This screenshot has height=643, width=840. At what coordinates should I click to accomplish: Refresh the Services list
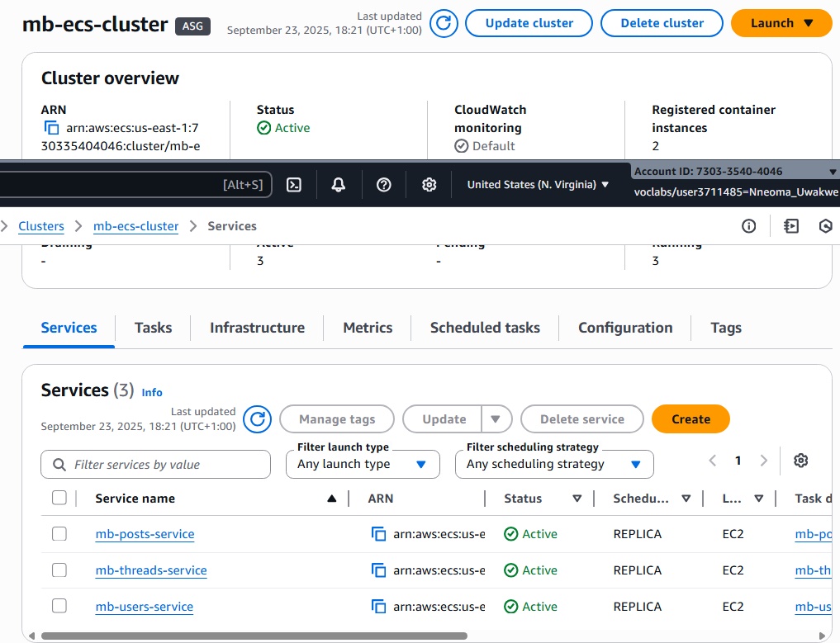point(257,419)
